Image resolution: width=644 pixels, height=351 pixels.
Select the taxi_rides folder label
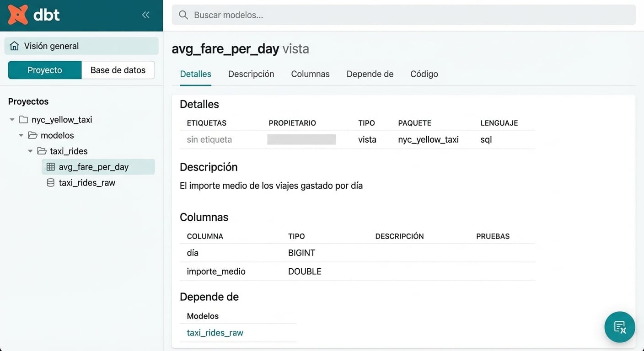pos(69,151)
